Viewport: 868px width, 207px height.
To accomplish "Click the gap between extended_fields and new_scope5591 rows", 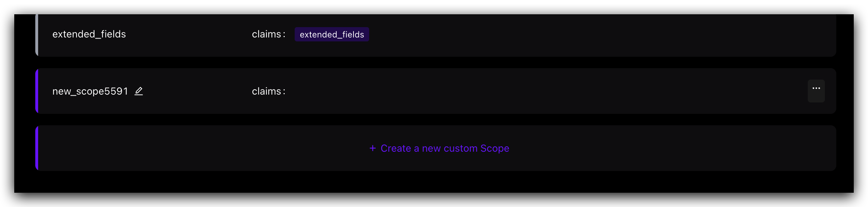I will click(435, 62).
